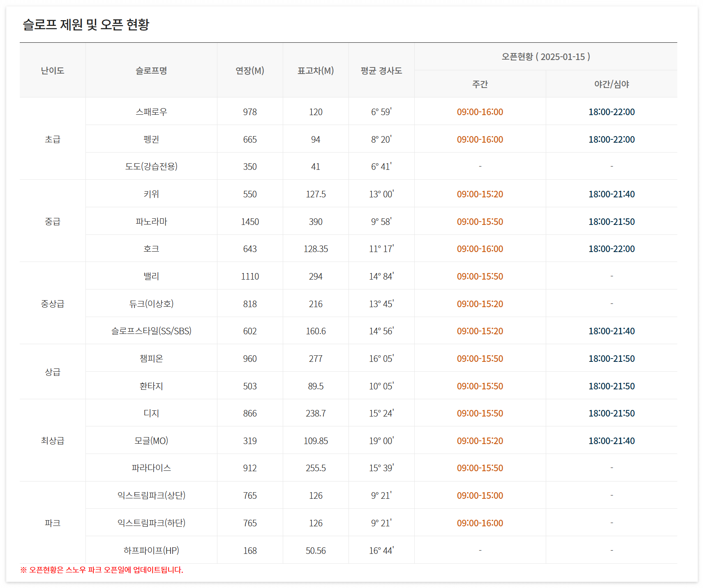Select the 하프파이프(HP) slope name
704x588 pixels.
[x=151, y=550]
